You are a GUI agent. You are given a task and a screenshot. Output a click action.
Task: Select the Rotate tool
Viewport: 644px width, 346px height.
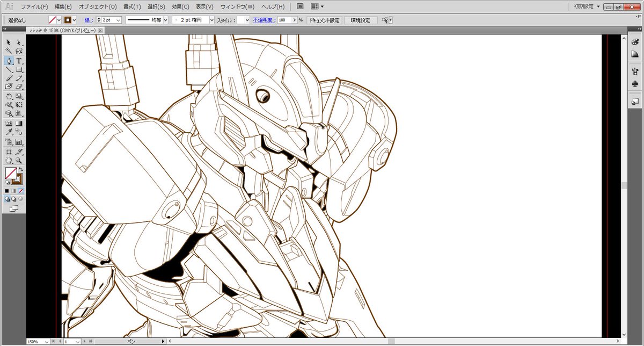tap(9, 96)
